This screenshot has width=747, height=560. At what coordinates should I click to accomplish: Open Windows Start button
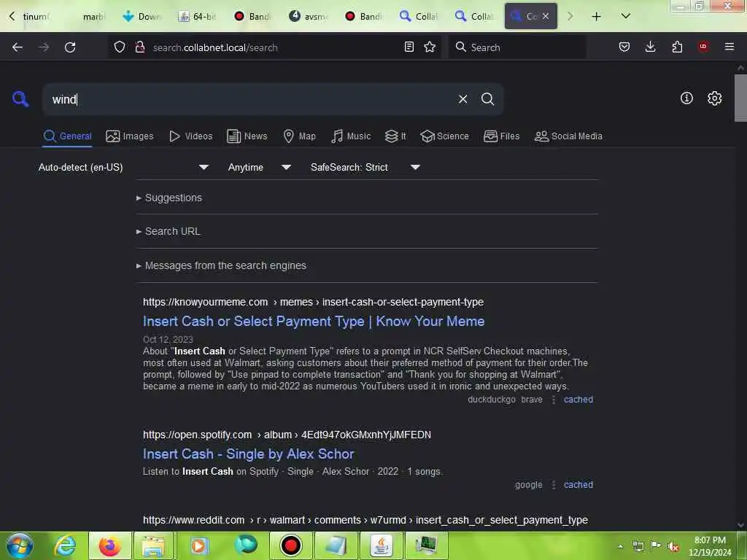[x=20, y=545]
